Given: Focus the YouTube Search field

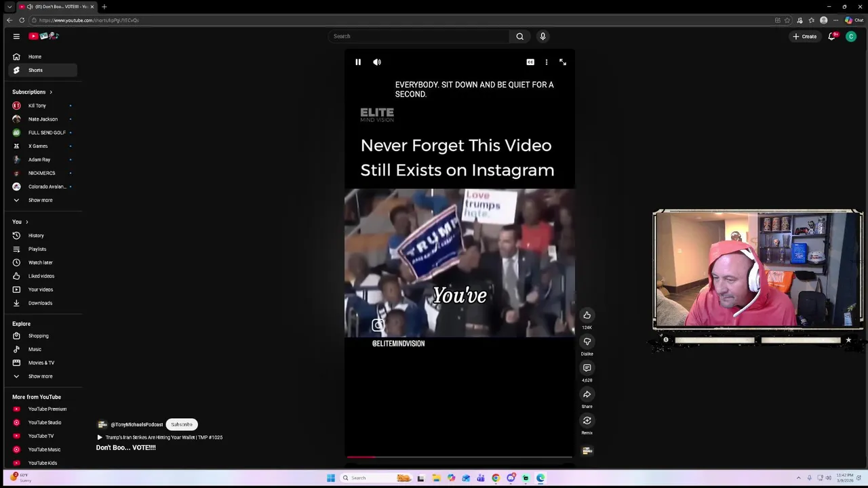Looking at the screenshot, I should tap(418, 37).
